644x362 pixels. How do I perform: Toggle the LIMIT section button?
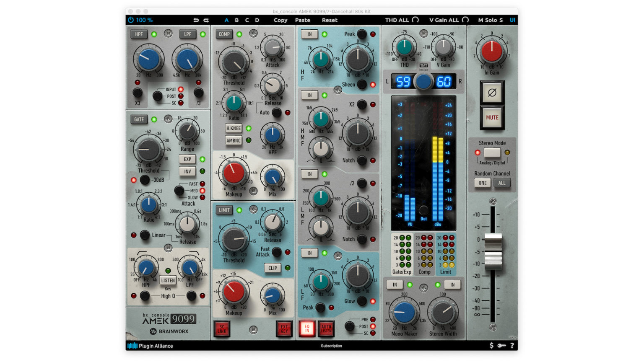(x=224, y=210)
